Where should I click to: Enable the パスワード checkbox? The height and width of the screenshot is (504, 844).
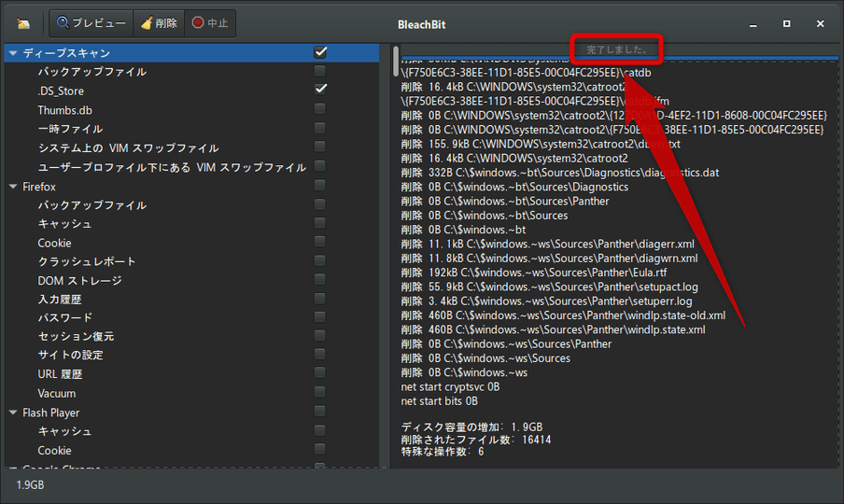319,316
